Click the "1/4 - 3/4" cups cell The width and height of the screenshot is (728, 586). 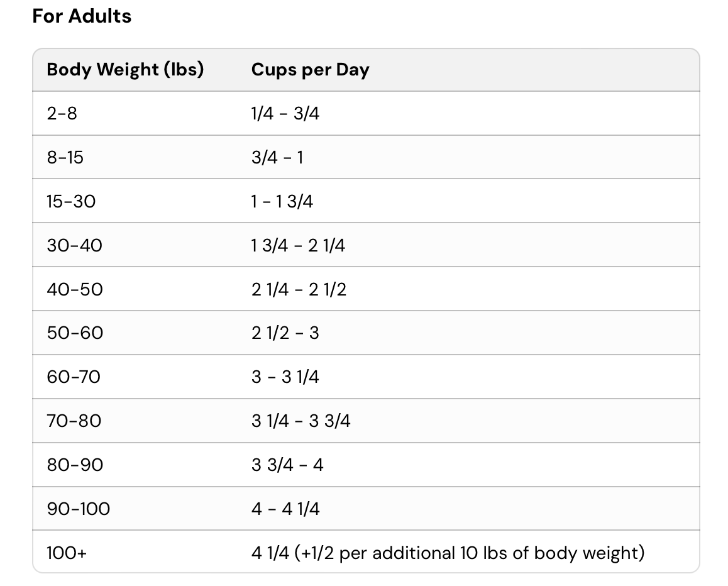click(x=285, y=114)
